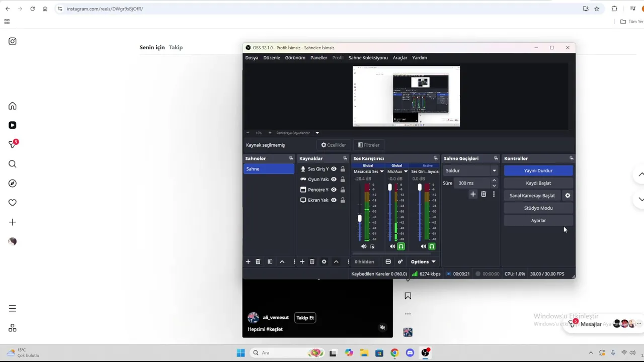Open the Düzenle menu in OBS

coord(272,58)
